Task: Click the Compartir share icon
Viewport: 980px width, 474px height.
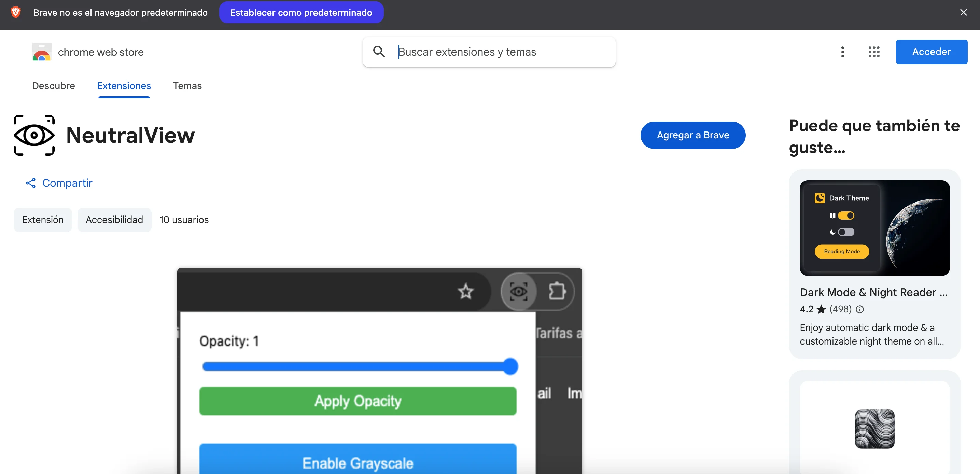Action: 30,183
